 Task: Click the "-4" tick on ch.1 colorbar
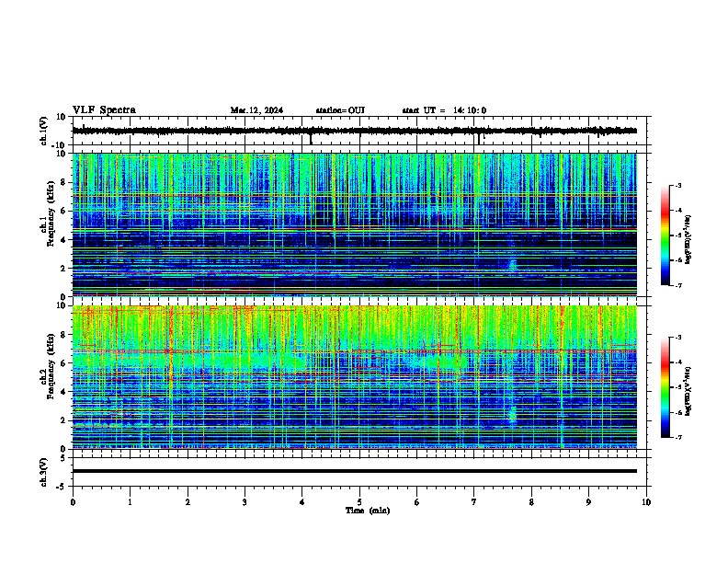677,211
